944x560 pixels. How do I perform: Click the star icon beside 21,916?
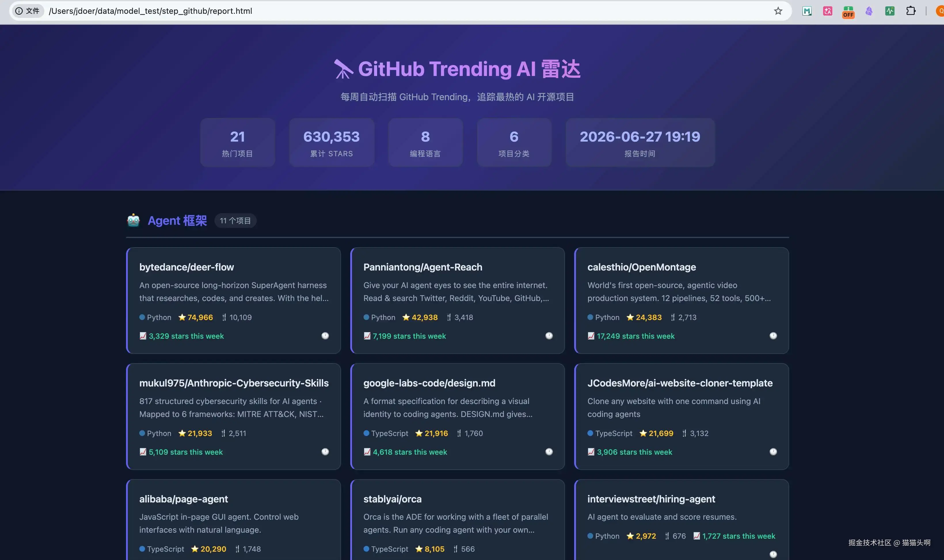[419, 433]
